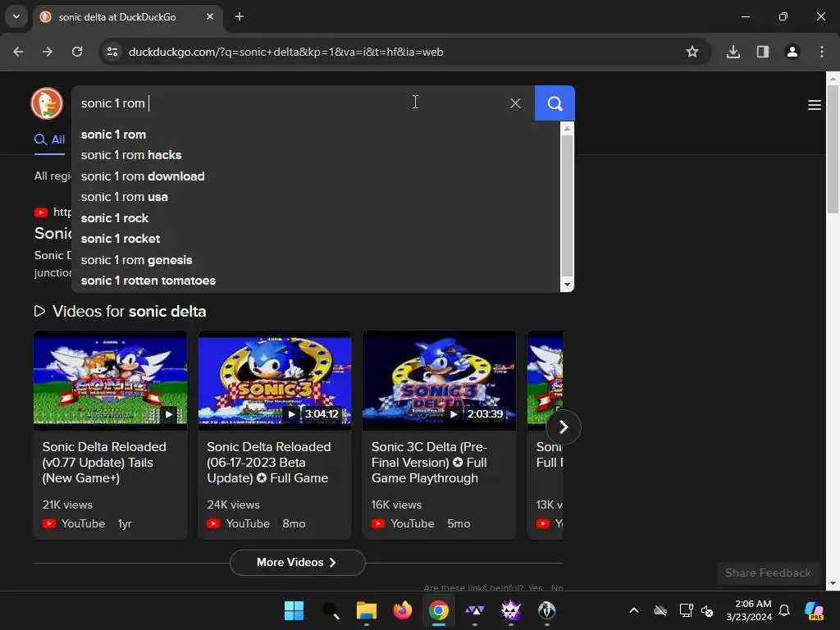This screenshot has height=630, width=840.
Task: Open a new browser tab
Action: pos(240,16)
